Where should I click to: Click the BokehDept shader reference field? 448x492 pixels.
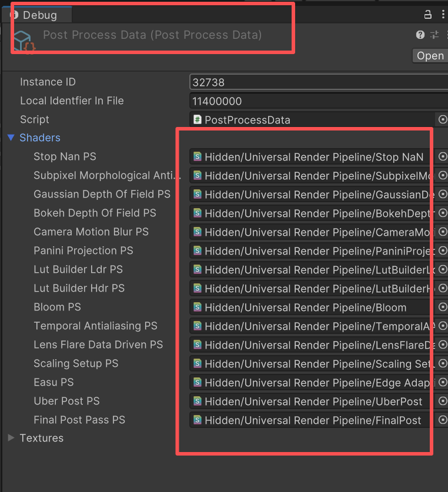pyautogui.click(x=312, y=213)
